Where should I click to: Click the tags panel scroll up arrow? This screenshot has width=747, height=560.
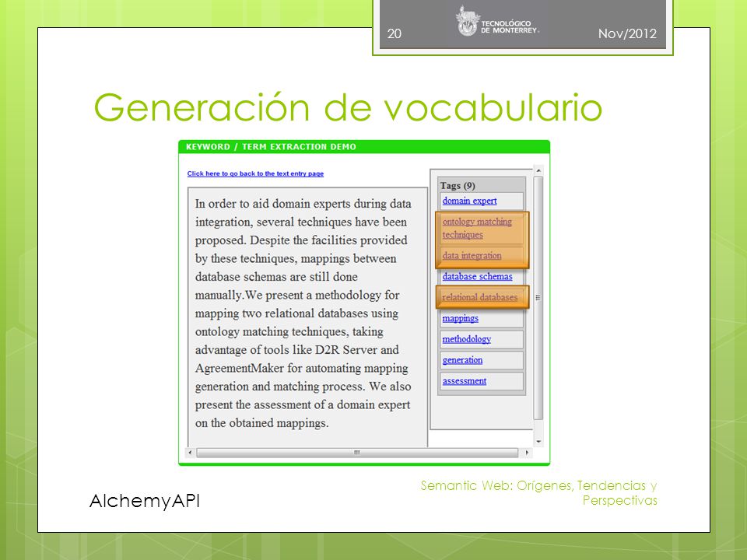(538, 170)
